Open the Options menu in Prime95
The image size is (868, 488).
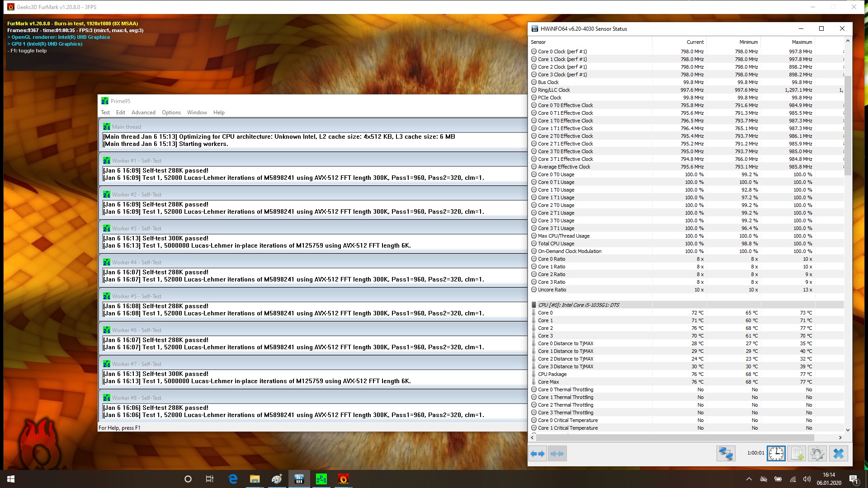[171, 113]
